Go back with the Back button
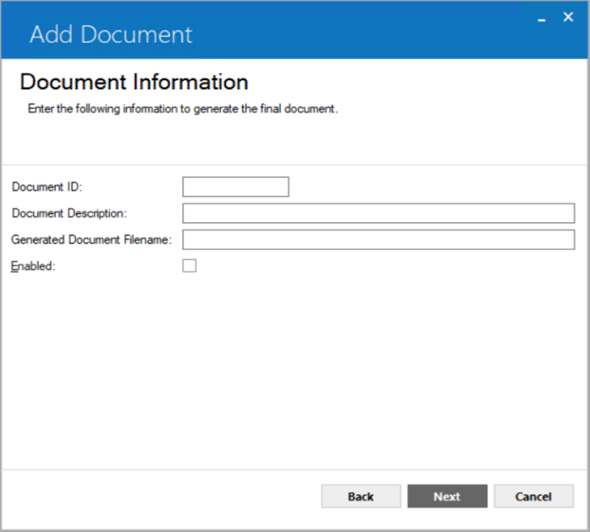The height and width of the screenshot is (532, 590). (361, 496)
